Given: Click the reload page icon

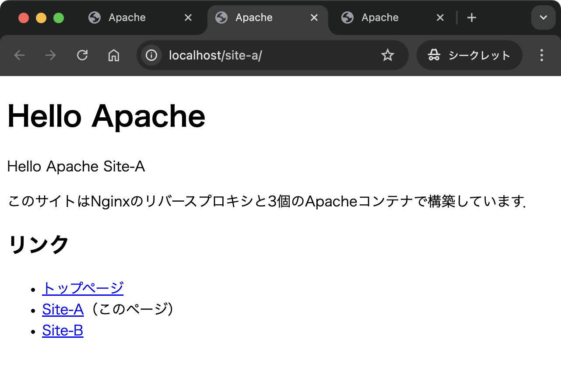Looking at the screenshot, I should [82, 55].
